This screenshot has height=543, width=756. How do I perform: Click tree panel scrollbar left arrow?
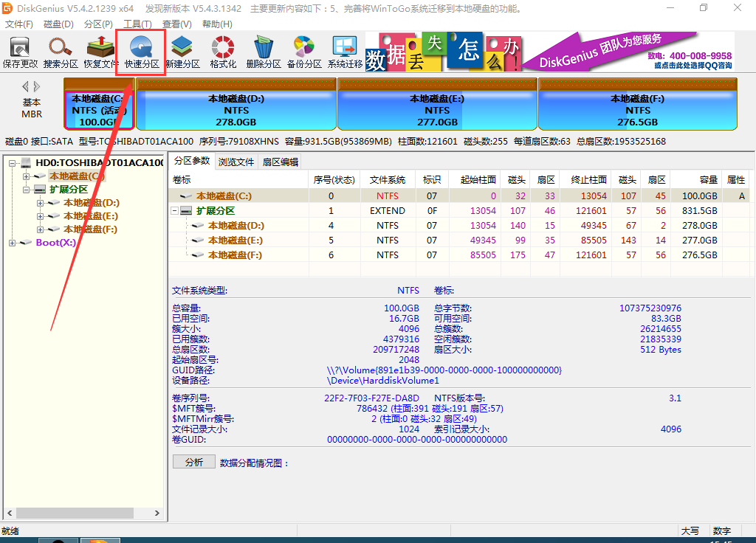[x=10, y=513]
